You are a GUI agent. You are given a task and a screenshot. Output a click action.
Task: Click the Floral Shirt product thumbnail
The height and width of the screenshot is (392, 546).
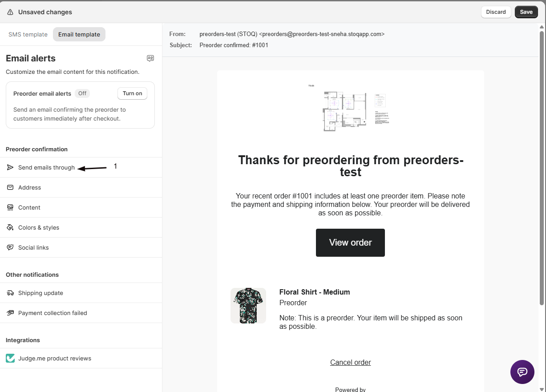click(248, 305)
